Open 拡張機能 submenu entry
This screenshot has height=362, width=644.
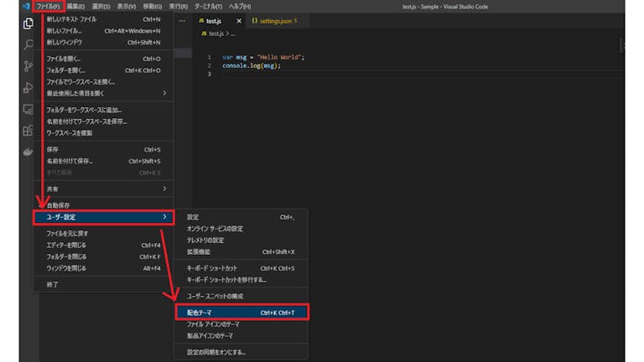(x=241, y=251)
